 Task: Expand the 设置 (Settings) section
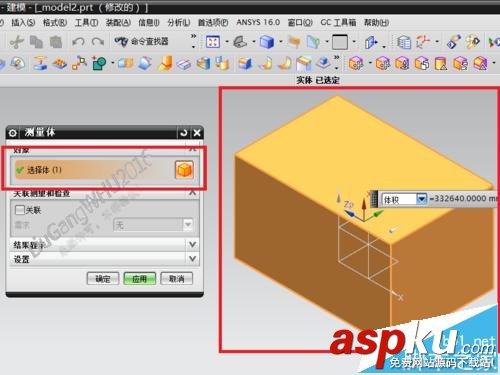click(x=192, y=259)
